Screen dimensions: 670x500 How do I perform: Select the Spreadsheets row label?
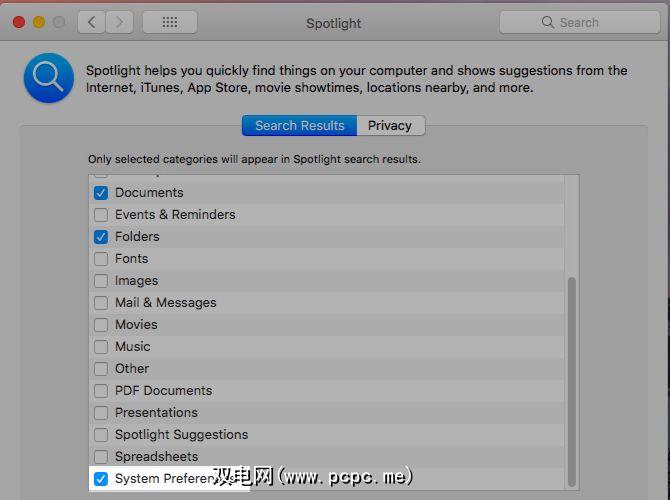(156, 456)
